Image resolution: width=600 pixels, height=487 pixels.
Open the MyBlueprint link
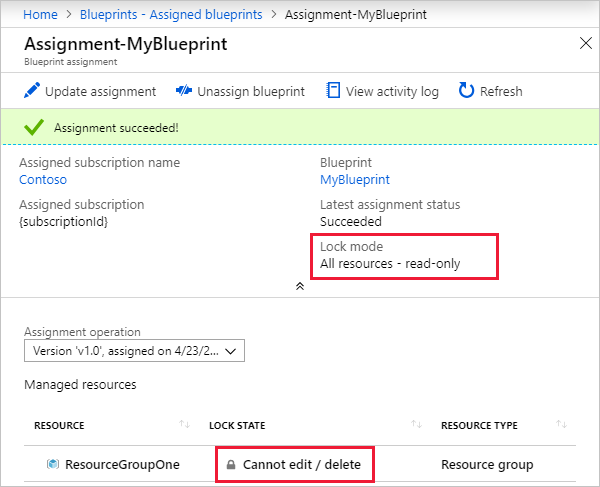(354, 180)
